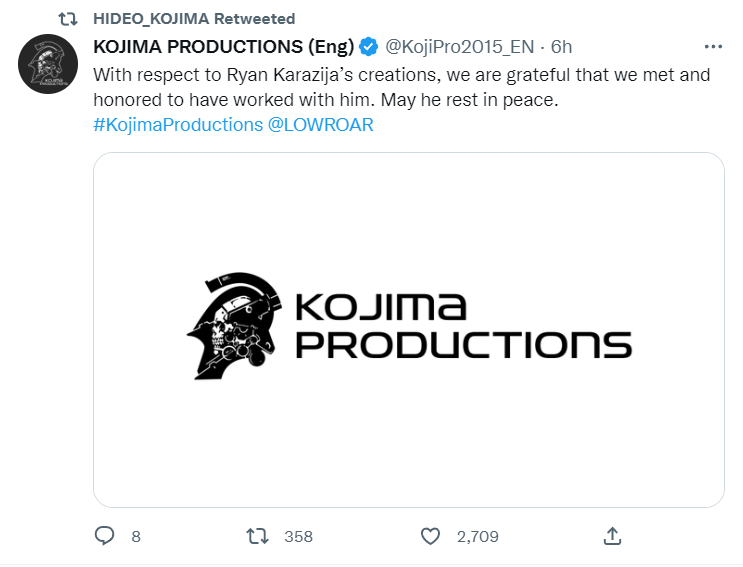This screenshot has height=567, width=743.
Task: Click the 6h timestamp
Action: coord(562,47)
